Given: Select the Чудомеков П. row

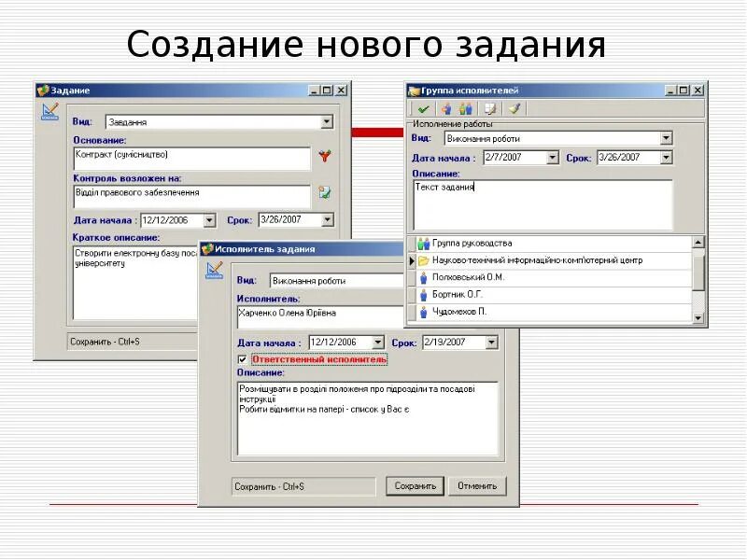Looking at the screenshot, I should point(550,312).
